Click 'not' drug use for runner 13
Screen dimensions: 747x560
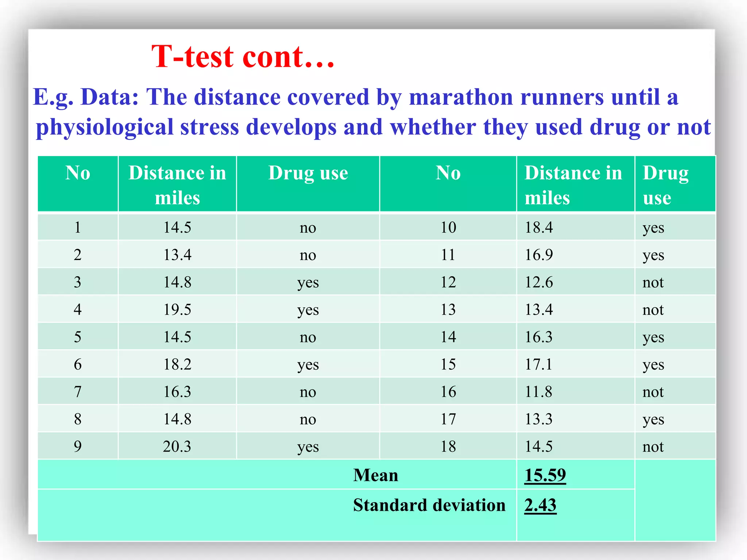click(x=653, y=310)
